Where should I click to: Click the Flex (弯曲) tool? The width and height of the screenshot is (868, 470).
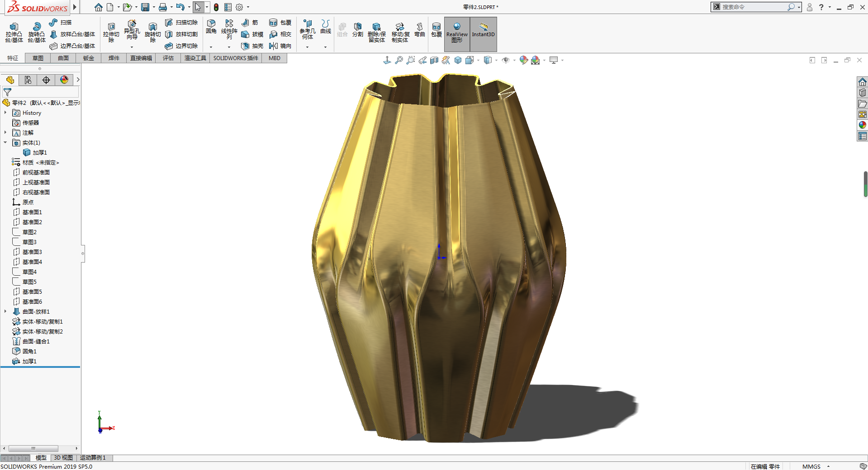click(420, 29)
